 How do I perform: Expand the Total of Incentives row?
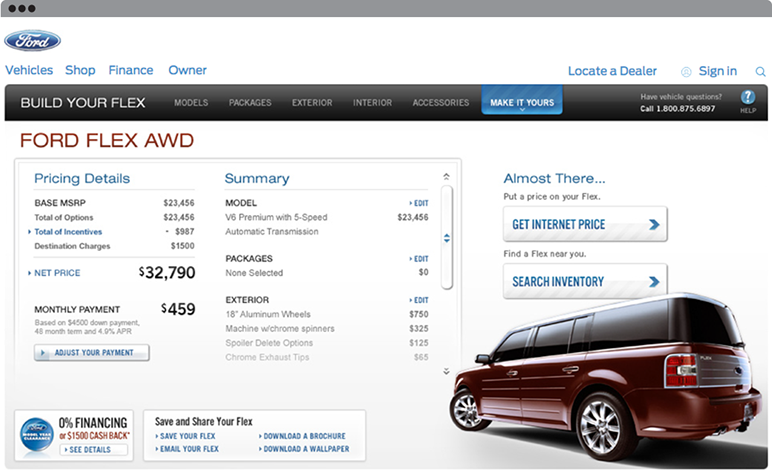30,232
